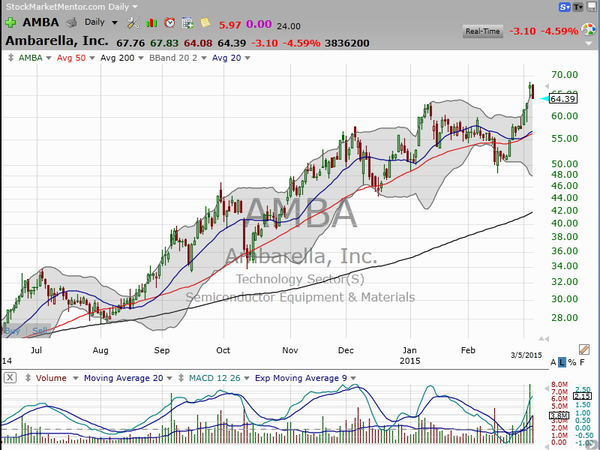Click the 67.76 open price value

tap(130, 43)
